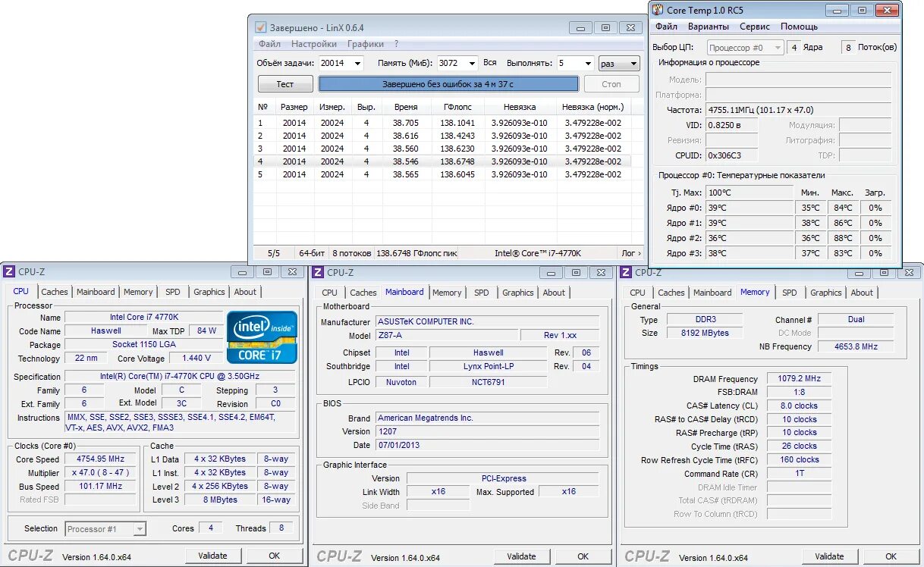Viewport: 924px width, 567px height.
Task: Click Validate in the Mainboard CPU-Z window
Action: pos(522,556)
